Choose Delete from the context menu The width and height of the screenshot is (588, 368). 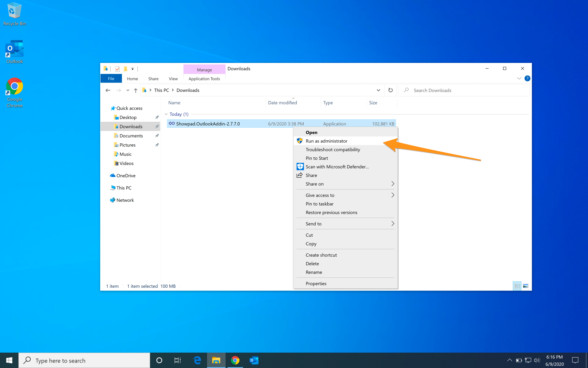coord(345,264)
